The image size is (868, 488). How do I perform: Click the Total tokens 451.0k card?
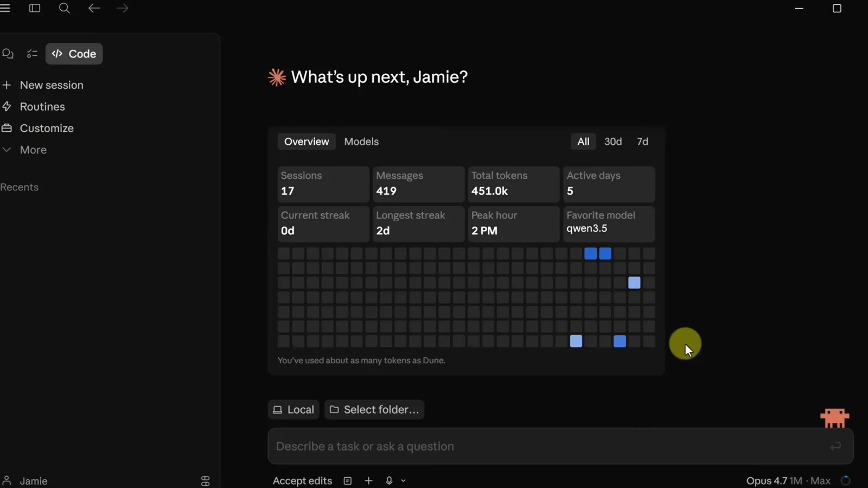coord(514,184)
